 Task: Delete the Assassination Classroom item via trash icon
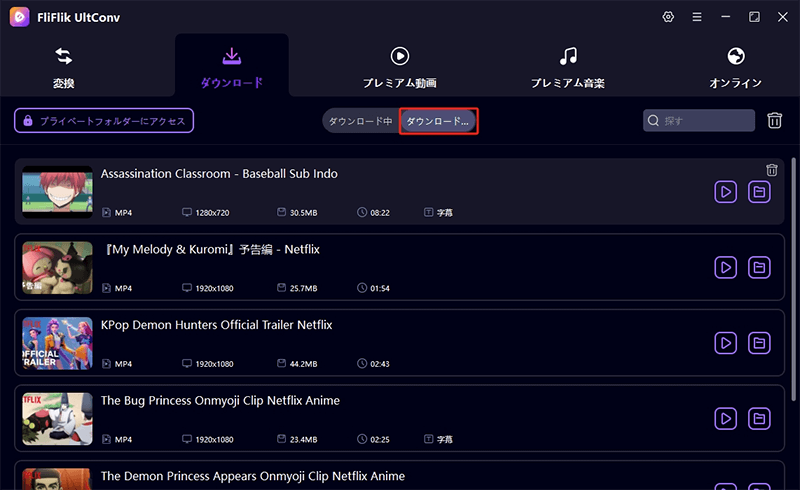771,170
